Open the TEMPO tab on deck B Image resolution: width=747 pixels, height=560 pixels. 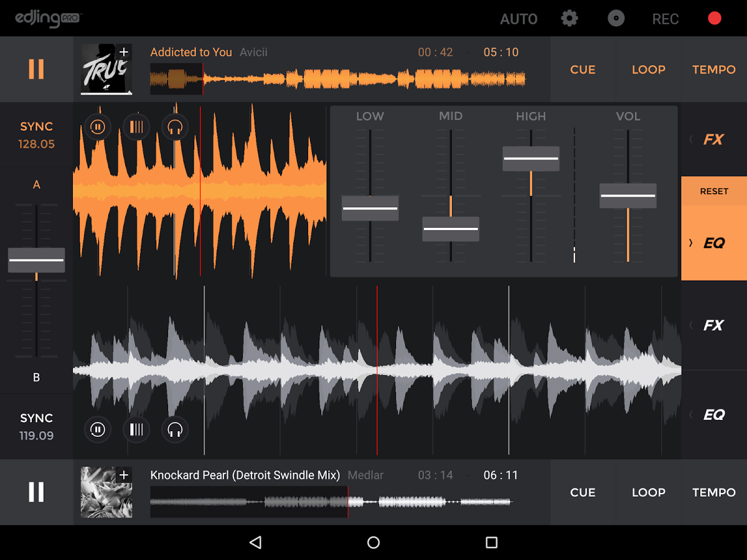713,492
